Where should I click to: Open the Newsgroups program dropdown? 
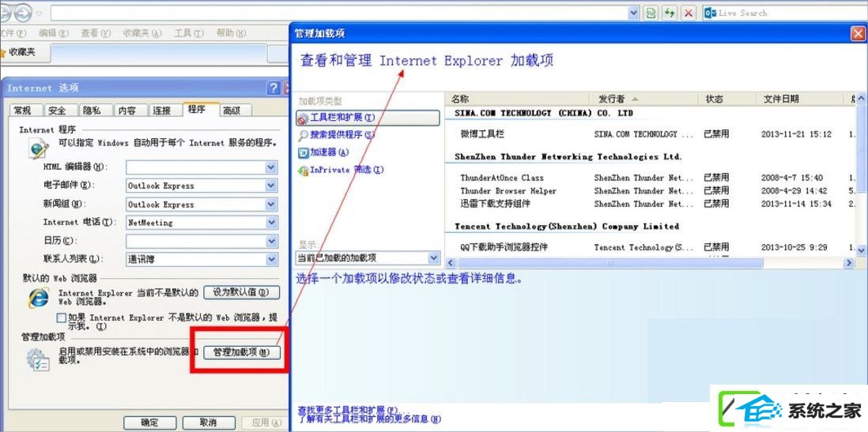[x=270, y=204]
